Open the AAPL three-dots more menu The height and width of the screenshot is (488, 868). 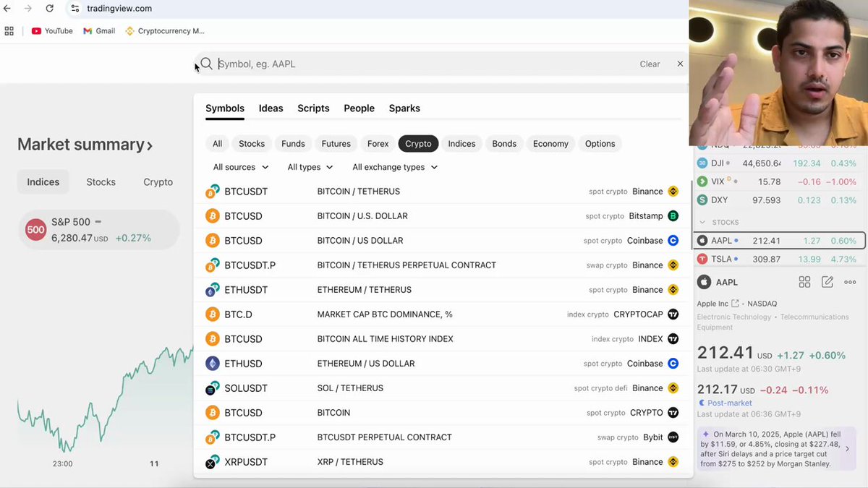pos(851,282)
